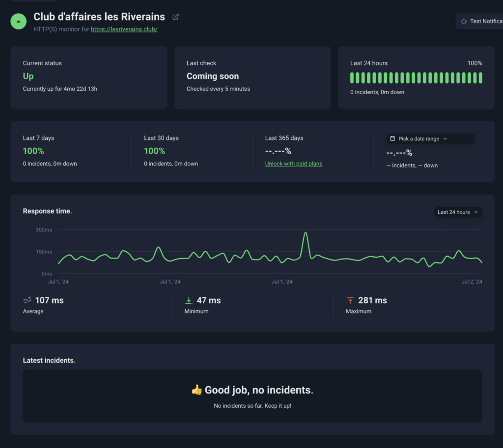Click the first uptime bar in Last 24 hours
The height and width of the screenshot is (448, 503).
(352, 78)
